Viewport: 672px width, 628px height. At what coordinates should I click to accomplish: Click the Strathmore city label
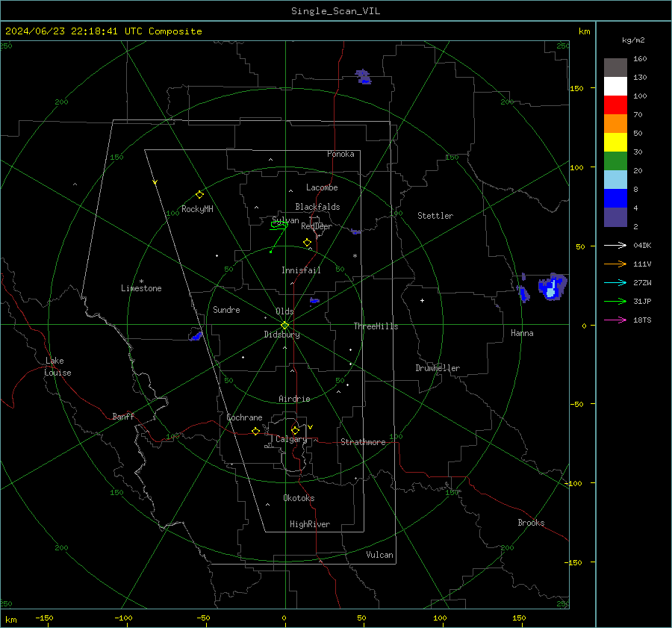(x=363, y=442)
